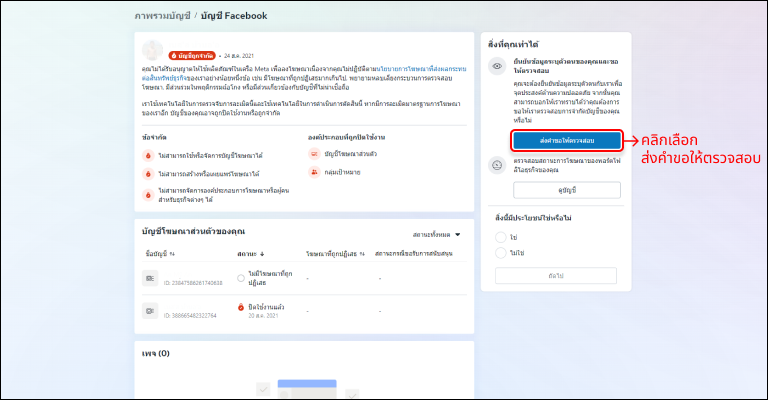Click the eye icon beside identity confirmation
Screen dimensions: 768x400
[497, 66]
